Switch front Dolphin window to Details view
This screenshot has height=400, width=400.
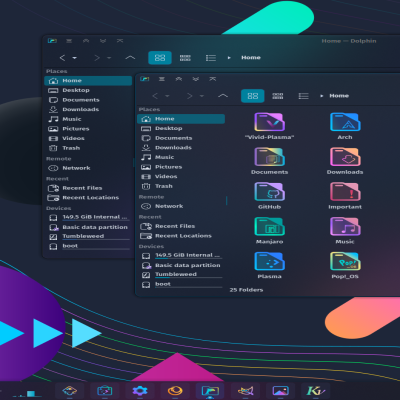pos(303,96)
